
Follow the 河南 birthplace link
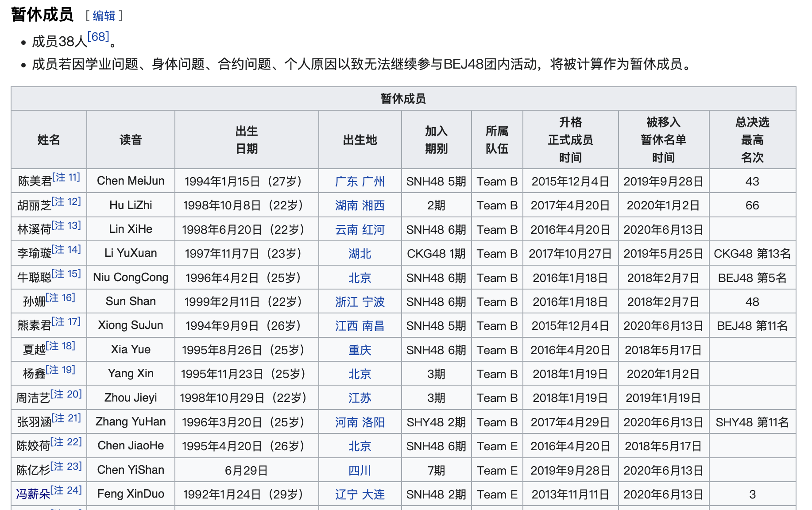coord(346,422)
